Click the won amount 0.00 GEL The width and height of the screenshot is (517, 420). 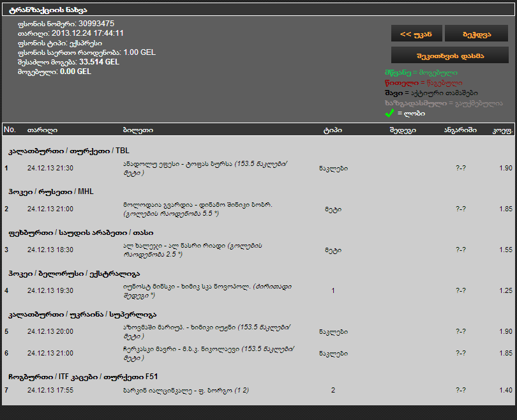(75, 71)
